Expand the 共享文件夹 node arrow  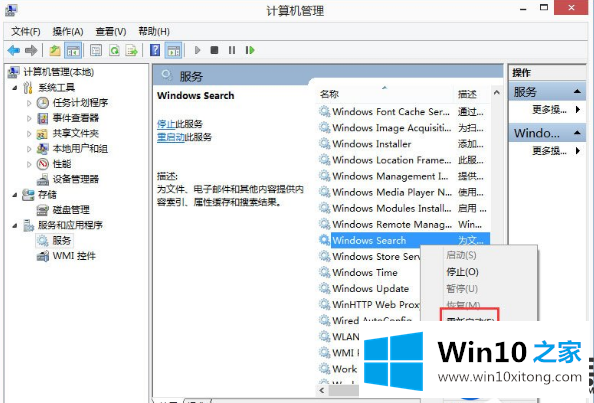29,133
